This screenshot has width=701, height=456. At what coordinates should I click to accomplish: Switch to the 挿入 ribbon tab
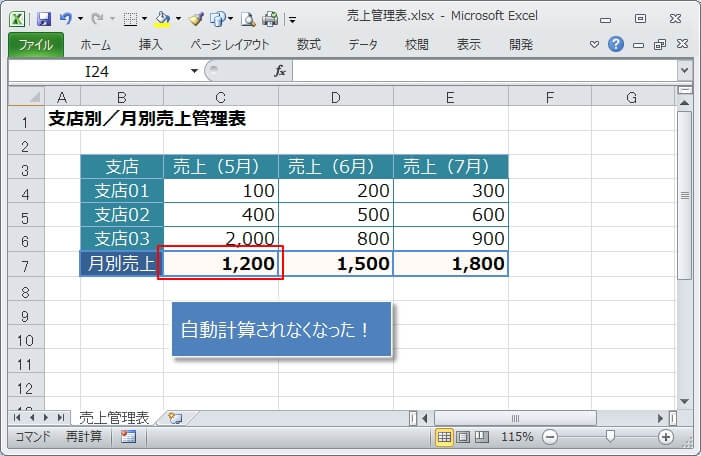(151, 45)
